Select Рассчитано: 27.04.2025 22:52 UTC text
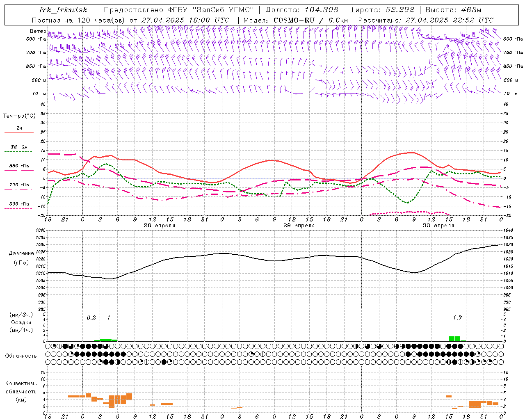Viewport: 525px width, 420px height. 426,20
